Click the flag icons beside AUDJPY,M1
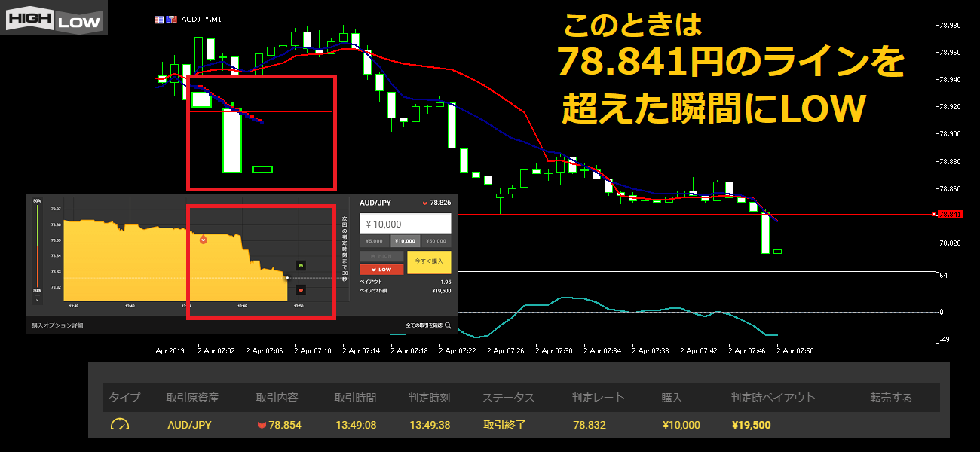The height and width of the screenshot is (452, 980). click(x=165, y=19)
